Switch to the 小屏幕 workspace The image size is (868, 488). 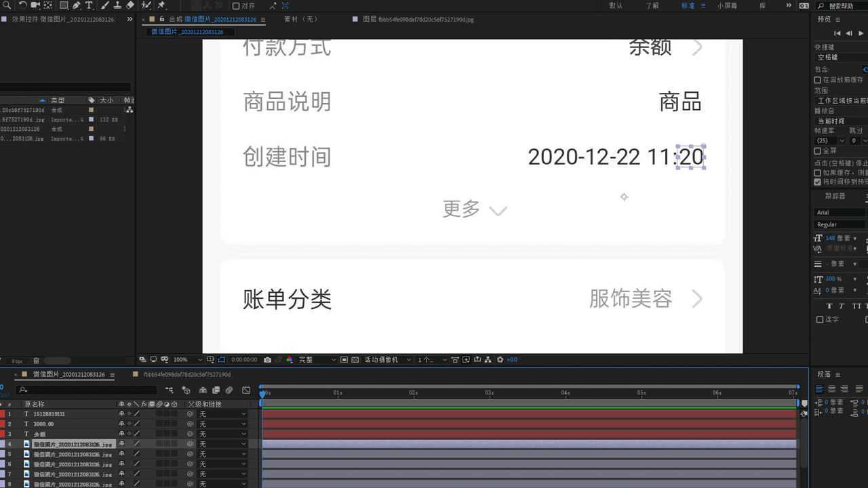727,5
